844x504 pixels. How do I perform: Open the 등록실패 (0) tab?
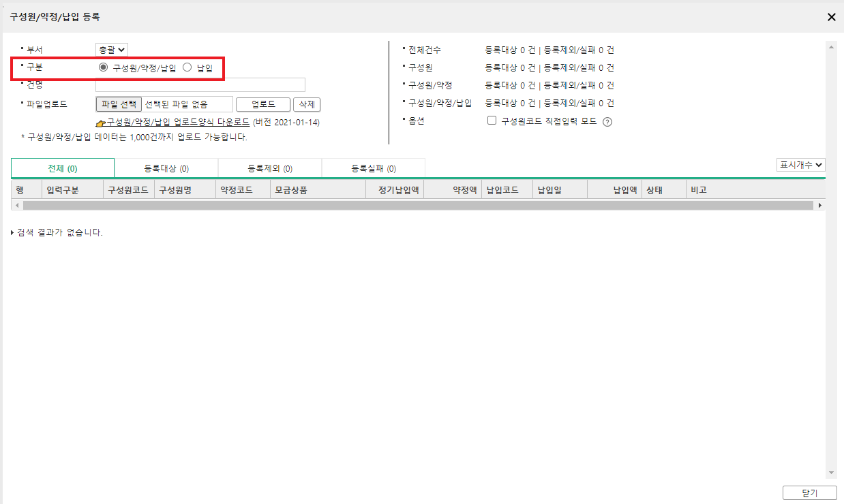(373, 168)
